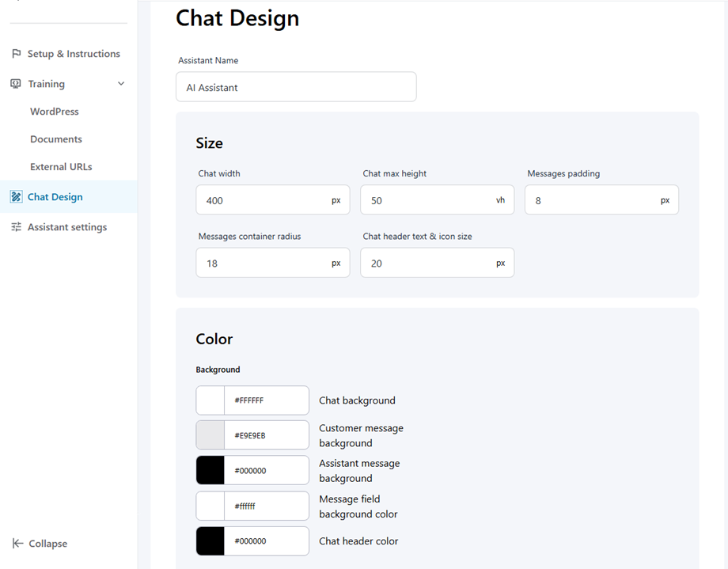Click the Assistant settings sliders icon
The image size is (728, 569).
pyautogui.click(x=16, y=227)
